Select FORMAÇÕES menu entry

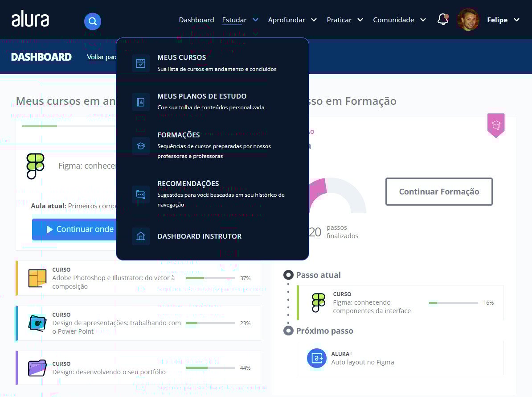213,145
